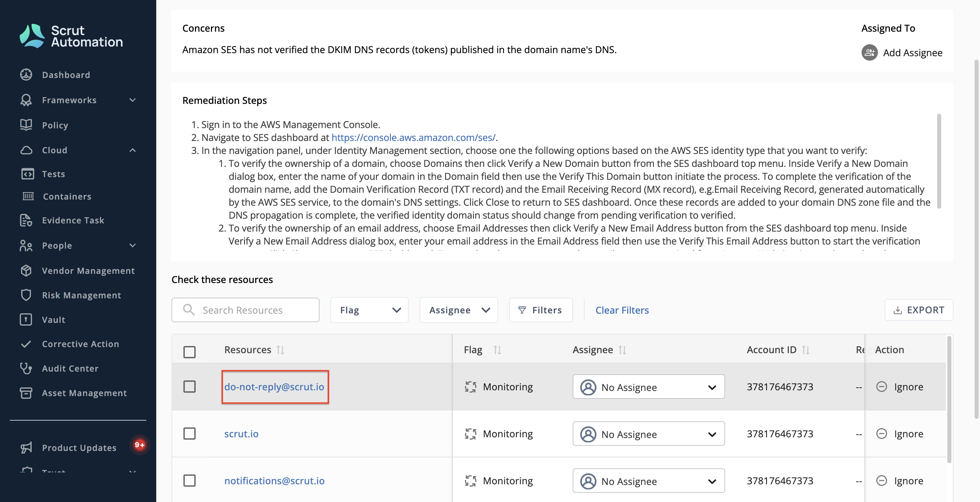Click the Containers icon
The width and height of the screenshot is (980, 502).
[x=28, y=196]
